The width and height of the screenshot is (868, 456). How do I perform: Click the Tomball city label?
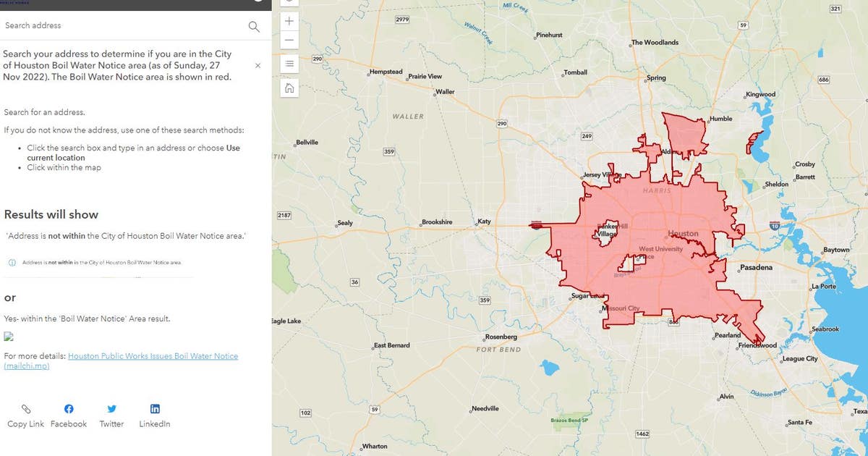576,72
